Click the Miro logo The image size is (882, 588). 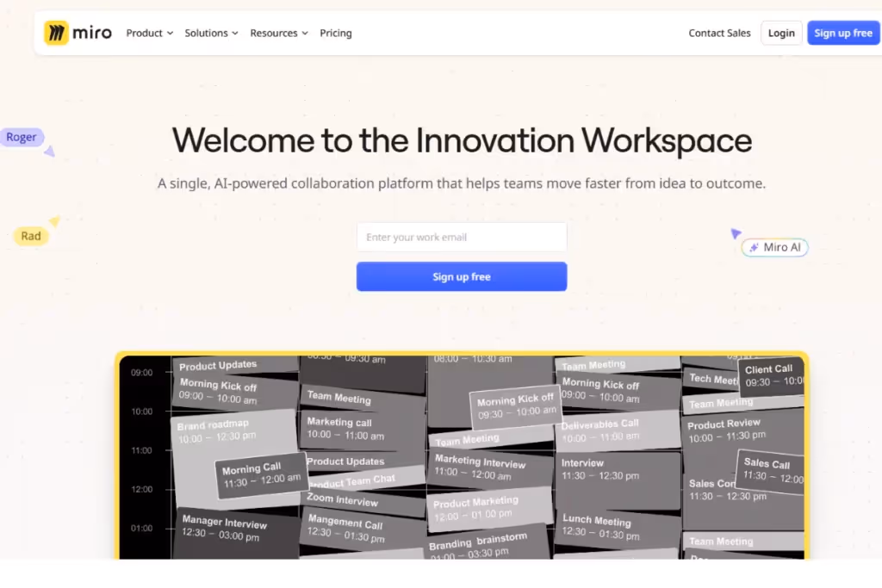[78, 34]
